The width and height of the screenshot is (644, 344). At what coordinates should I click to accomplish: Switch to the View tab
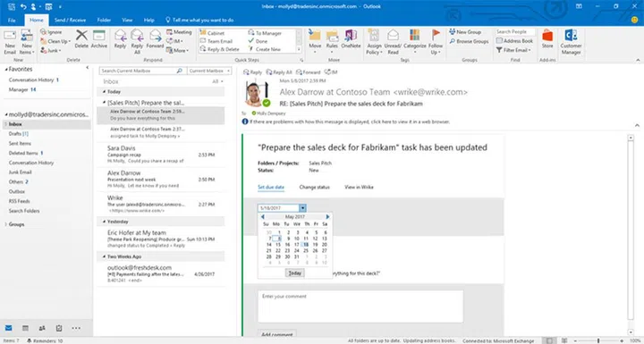(127, 21)
